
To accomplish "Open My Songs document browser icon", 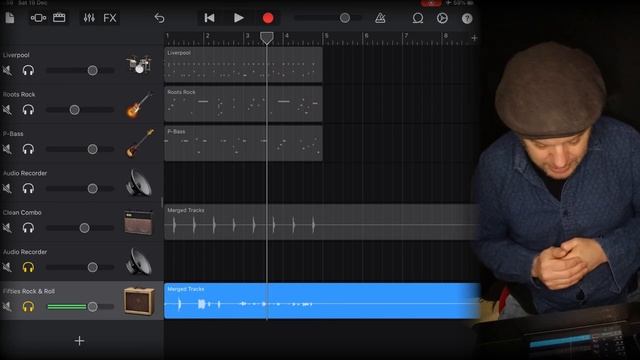I will tap(10, 18).
